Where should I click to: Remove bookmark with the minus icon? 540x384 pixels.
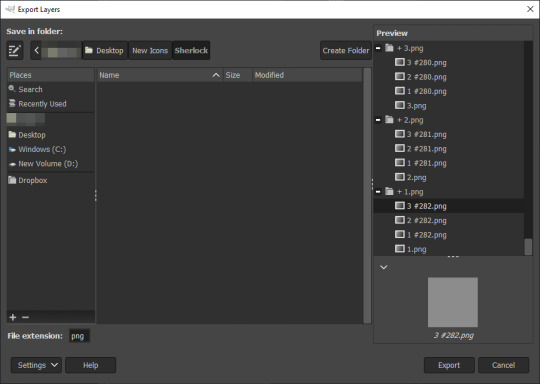[25, 317]
